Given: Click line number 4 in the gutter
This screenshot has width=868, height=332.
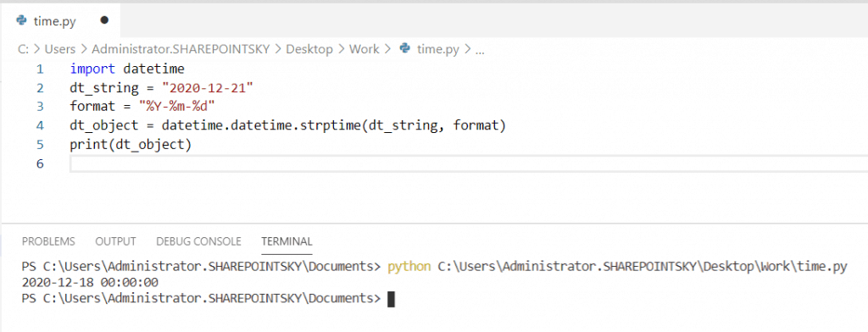Looking at the screenshot, I should pos(39,125).
